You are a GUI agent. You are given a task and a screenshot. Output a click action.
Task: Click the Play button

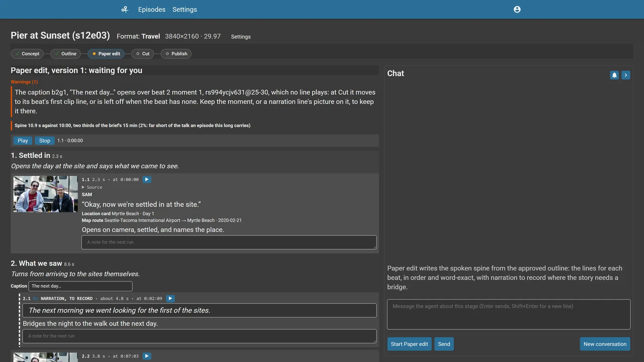pyautogui.click(x=23, y=140)
